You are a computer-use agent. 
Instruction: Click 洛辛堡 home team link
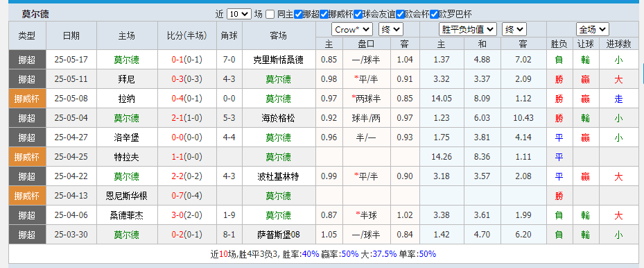click(x=126, y=137)
